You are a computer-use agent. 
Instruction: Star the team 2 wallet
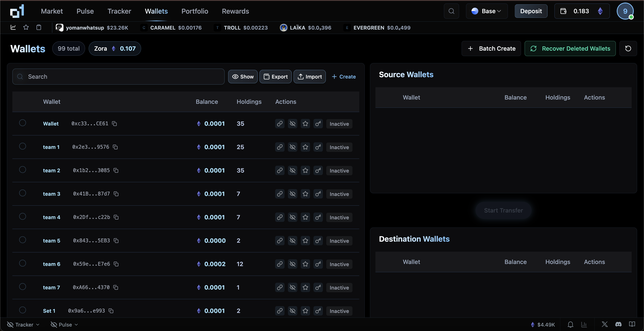305,170
